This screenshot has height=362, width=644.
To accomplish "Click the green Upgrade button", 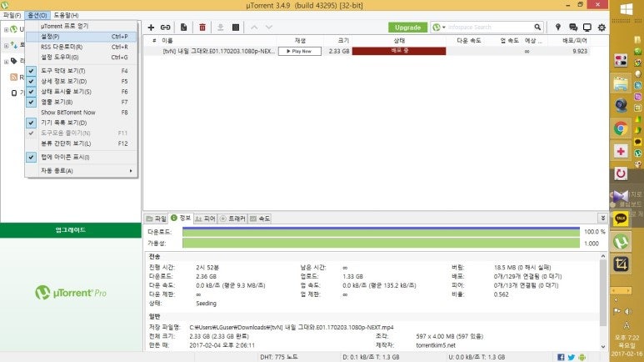I will pyautogui.click(x=408, y=28).
